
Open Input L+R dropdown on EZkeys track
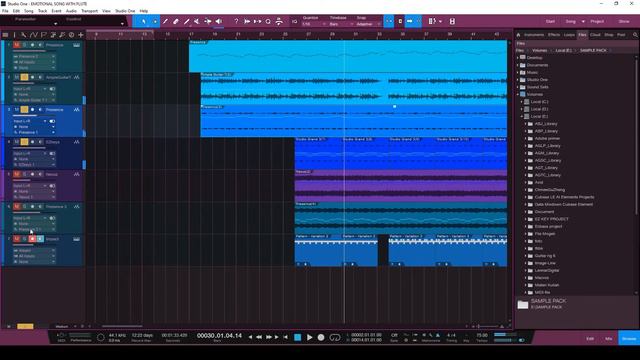(x=30, y=153)
